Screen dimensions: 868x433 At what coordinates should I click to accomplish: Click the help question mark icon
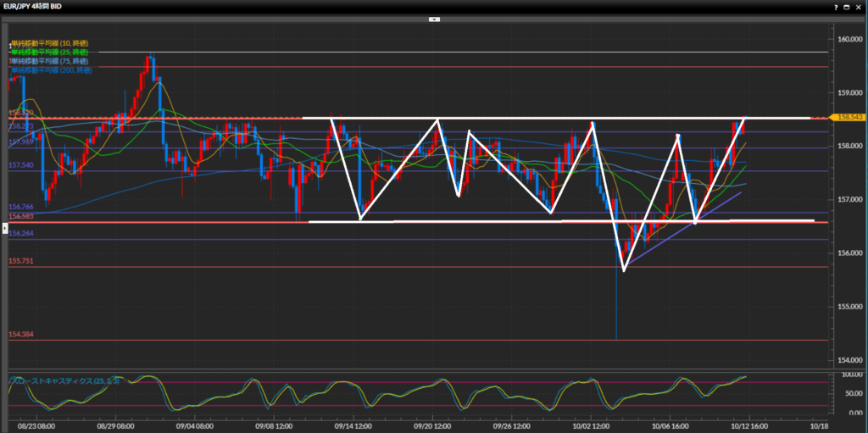point(834,6)
